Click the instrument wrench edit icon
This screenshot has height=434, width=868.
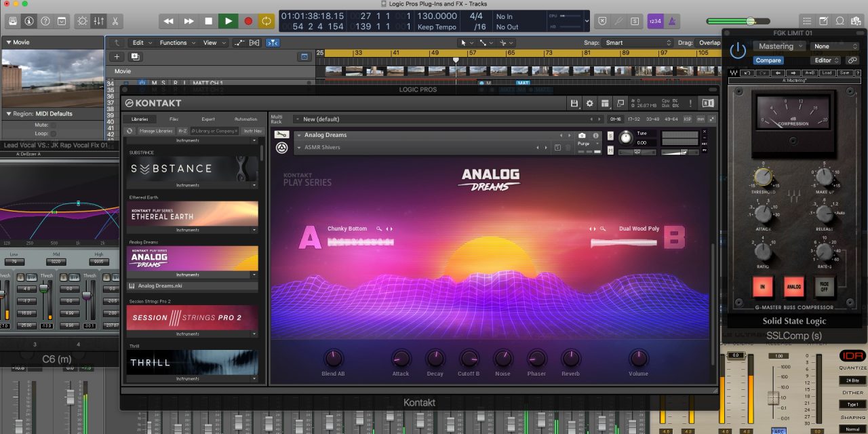pos(281,135)
